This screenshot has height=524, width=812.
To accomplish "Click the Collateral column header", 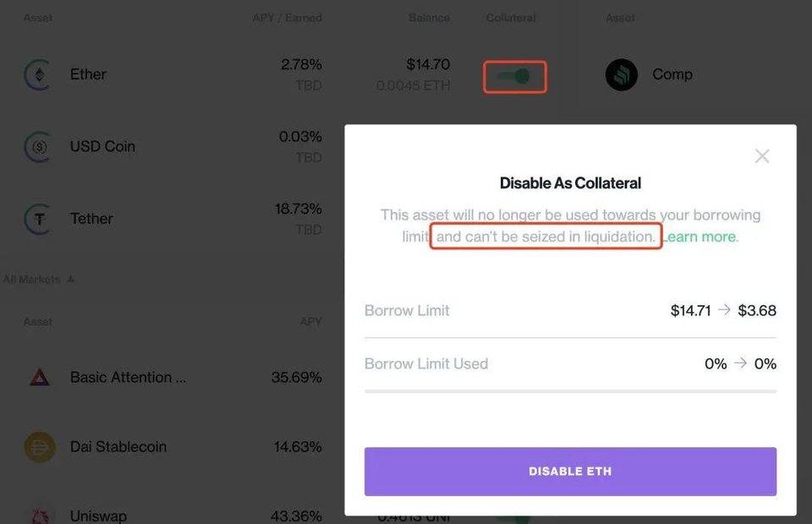I will click(511, 18).
